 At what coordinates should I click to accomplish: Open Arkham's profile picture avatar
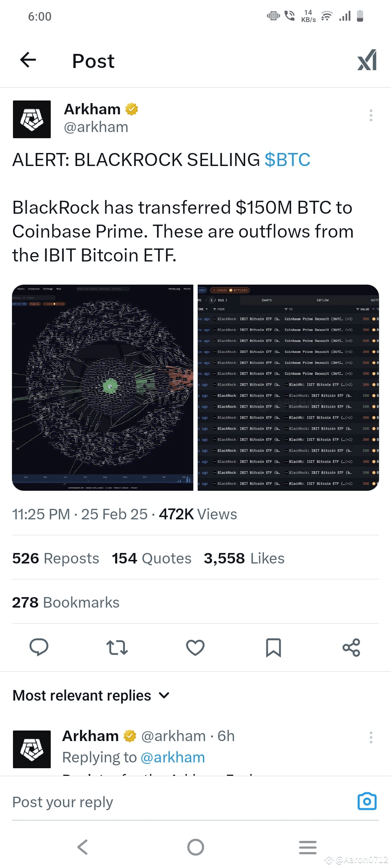(x=32, y=119)
